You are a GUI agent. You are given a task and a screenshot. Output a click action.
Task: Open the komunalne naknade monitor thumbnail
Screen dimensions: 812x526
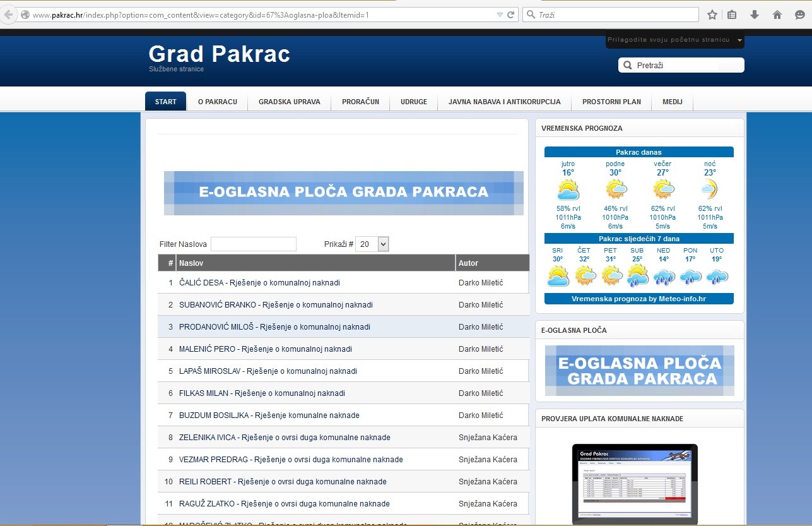[634, 483]
